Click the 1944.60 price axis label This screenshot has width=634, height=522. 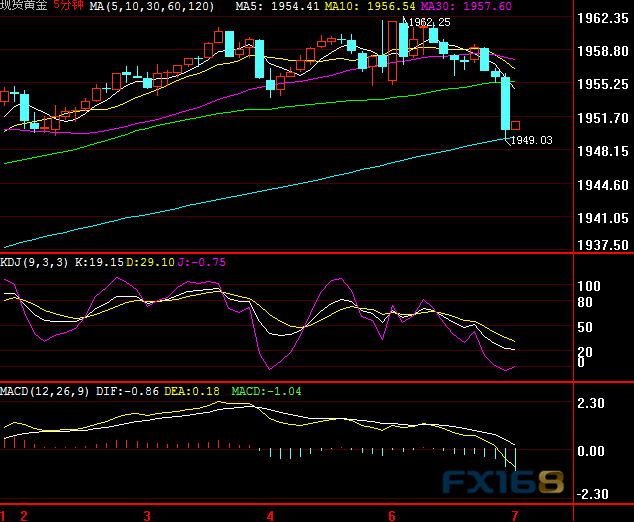(x=603, y=185)
